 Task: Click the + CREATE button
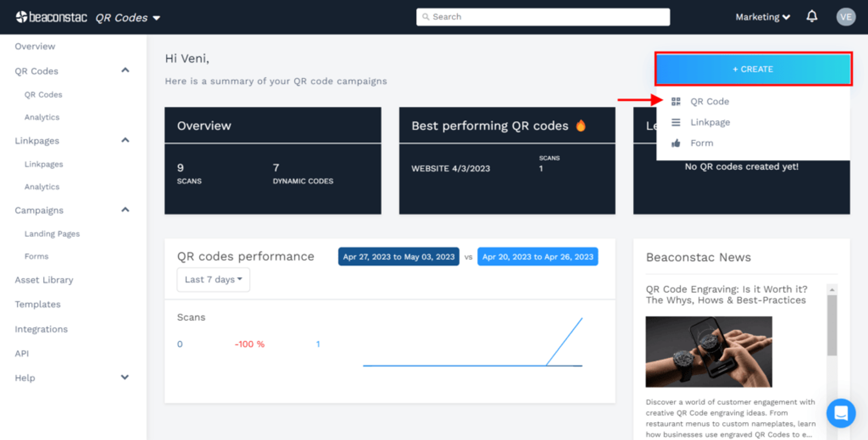[x=753, y=69]
